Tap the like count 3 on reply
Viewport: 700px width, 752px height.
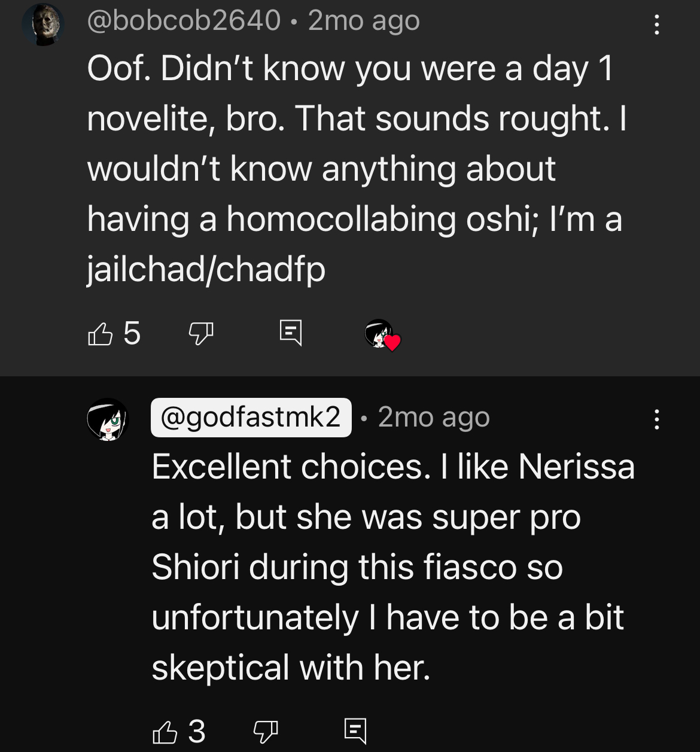tap(197, 731)
